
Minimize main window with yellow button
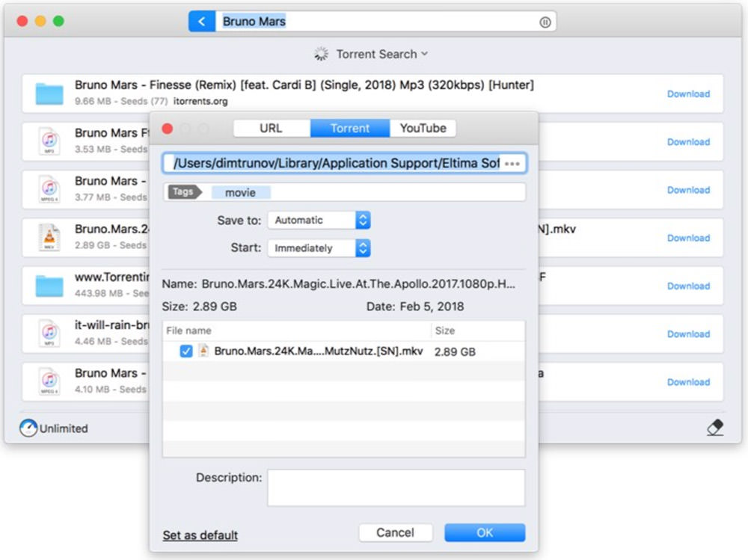(40, 21)
